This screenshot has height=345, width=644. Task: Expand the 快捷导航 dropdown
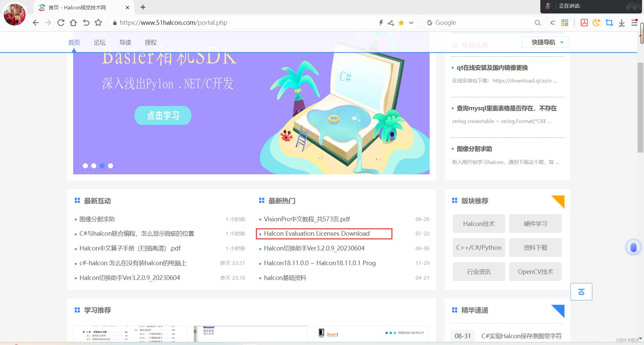tap(545, 42)
